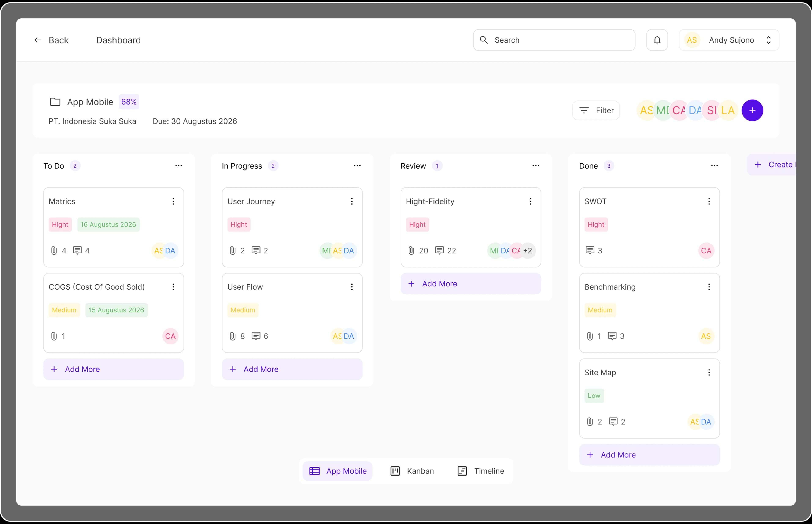This screenshot has height=524, width=812.
Task: Click the comments icon on User Journey card
Action: tap(256, 251)
